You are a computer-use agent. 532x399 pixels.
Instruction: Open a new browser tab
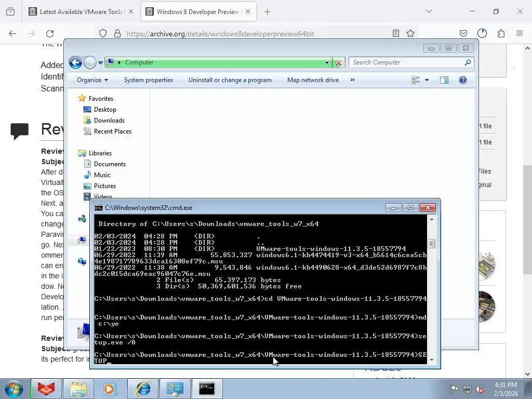tap(268, 12)
